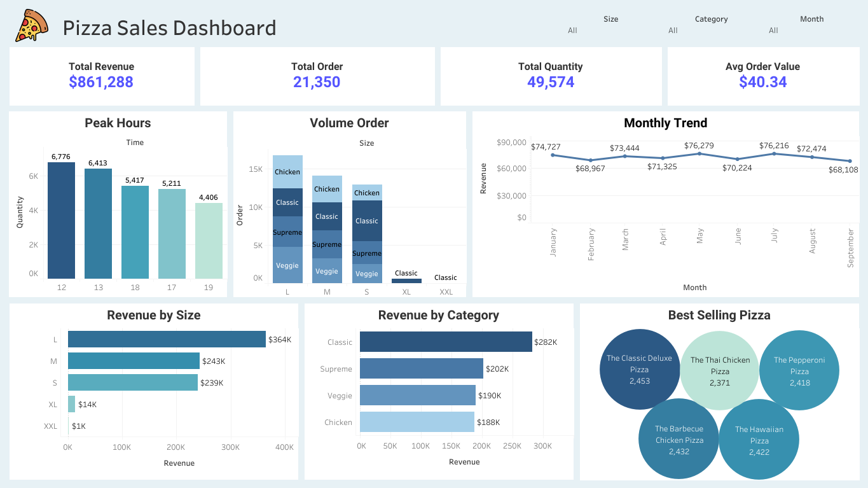
Task: Click the Total Order value 21,350
Action: tap(317, 82)
